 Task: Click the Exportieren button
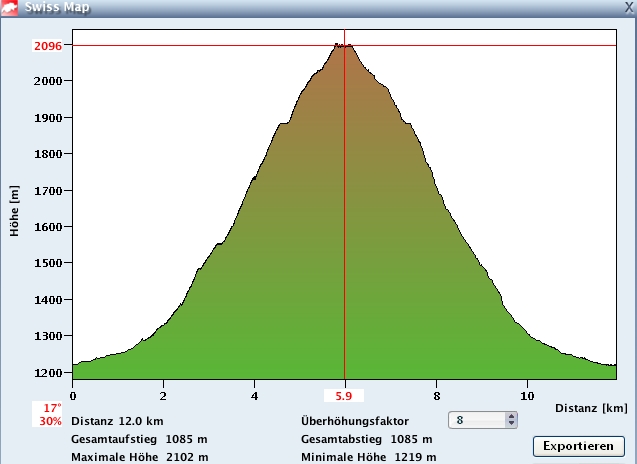click(x=578, y=445)
